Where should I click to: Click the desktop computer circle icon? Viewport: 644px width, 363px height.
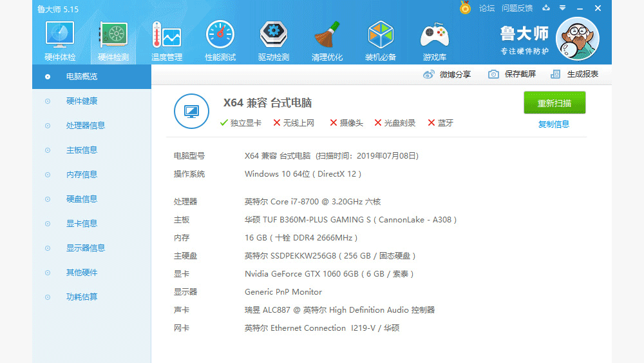point(191,111)
